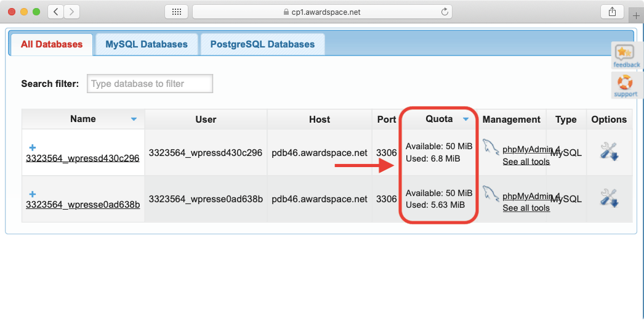This screenshot has height=320, width=644.
Task: Click options tools icon for wpressd430c296 database
Action: coord(608,152)
